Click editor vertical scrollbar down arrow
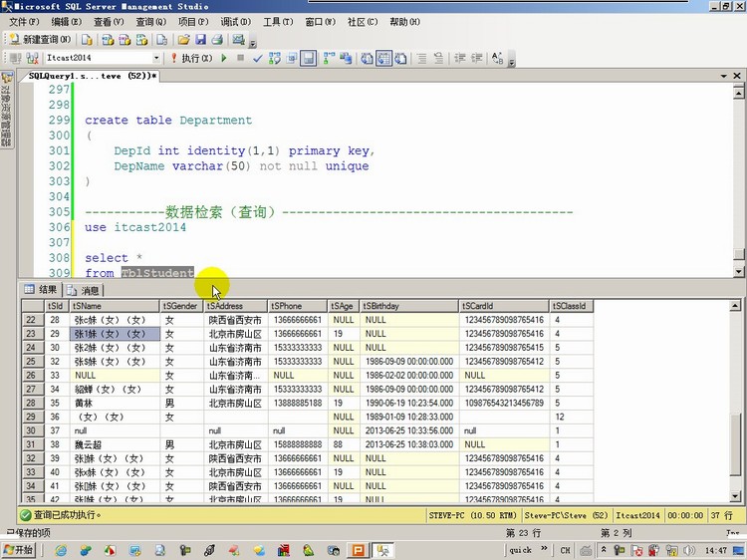This screenshot has width=747, height=560. (739, 272)
